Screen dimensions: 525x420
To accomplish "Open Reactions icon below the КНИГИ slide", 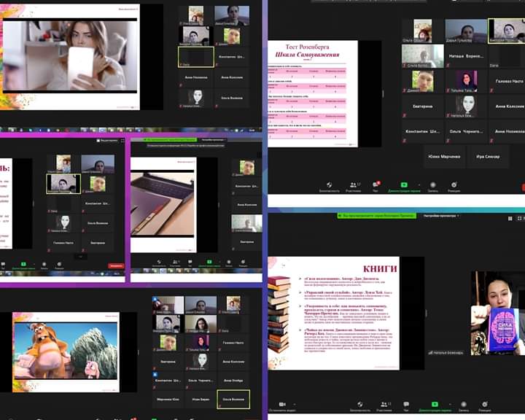I will click(483, 405).
